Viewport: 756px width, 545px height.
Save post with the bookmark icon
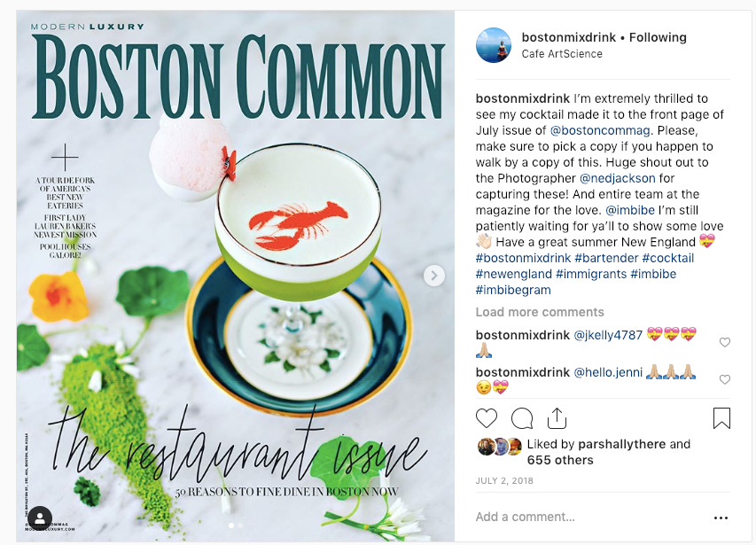pyautogui.click(x=721, y=417)
